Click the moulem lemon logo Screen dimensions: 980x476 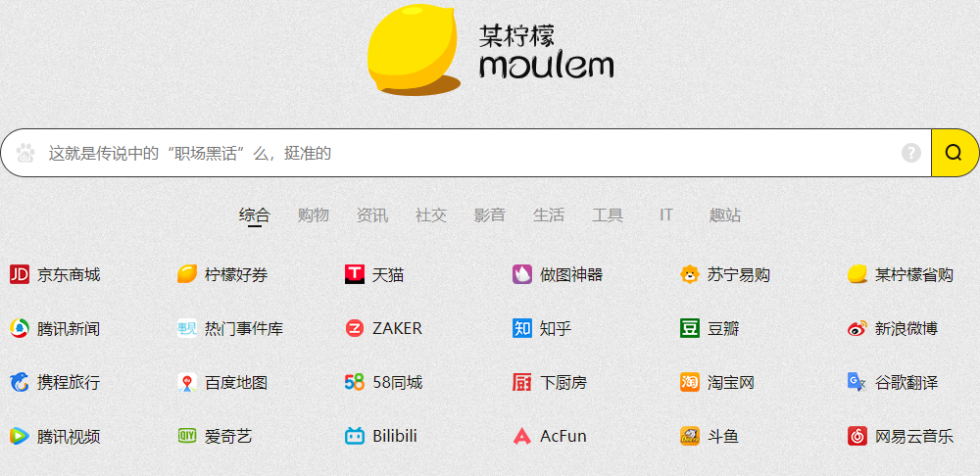(x=490, y=50)
